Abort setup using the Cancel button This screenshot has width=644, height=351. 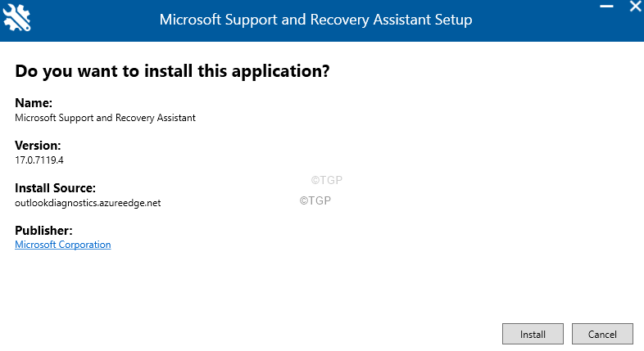point(602,334)
